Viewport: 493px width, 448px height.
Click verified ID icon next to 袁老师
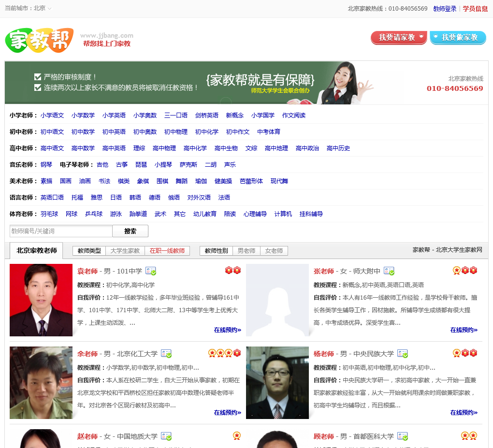point(151,271)
